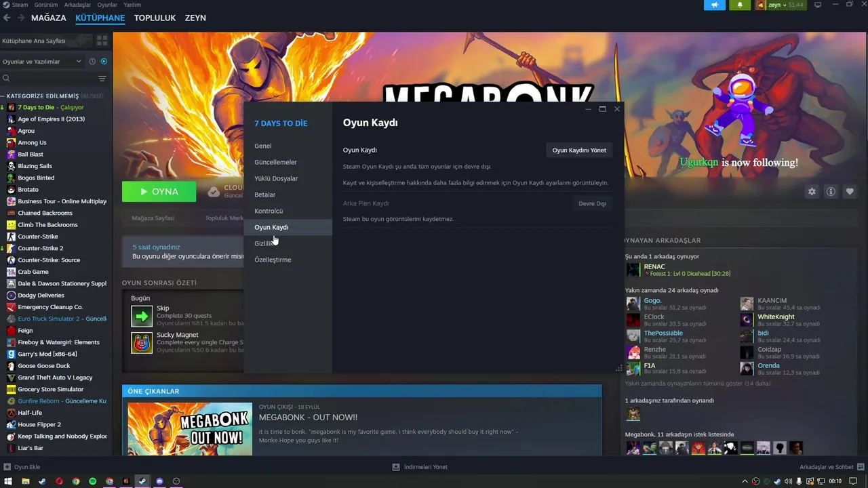
Task: Open advanced filters icon in library search
Action: 102,79
